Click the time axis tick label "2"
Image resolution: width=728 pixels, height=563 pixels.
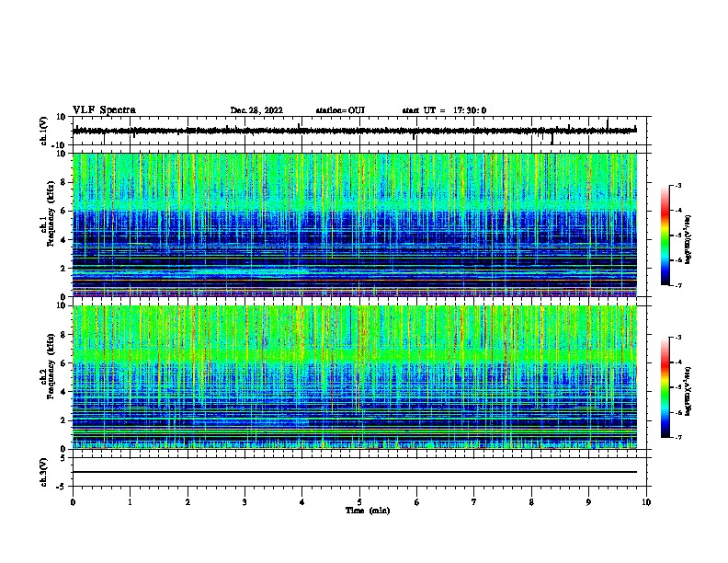188,502
